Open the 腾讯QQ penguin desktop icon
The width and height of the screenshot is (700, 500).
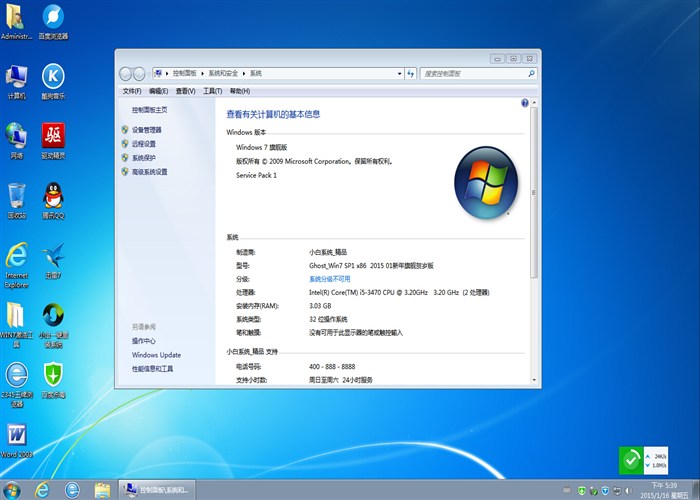click(x=53, y=198)
